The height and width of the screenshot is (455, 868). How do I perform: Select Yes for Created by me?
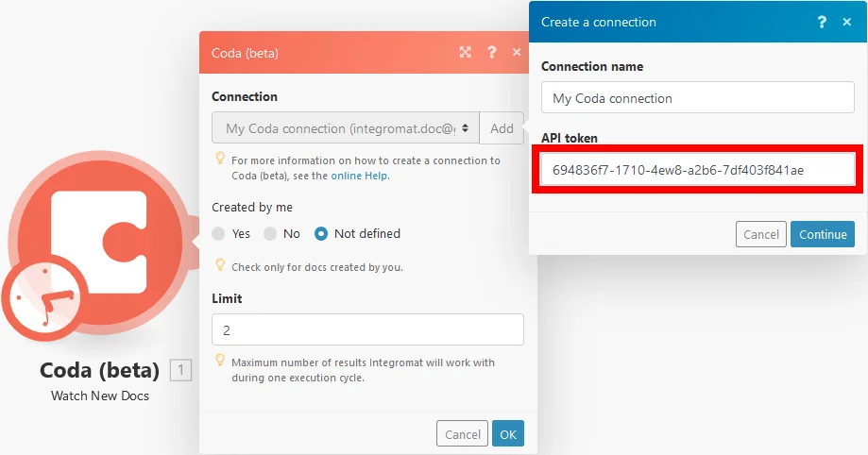coord(218,233)
